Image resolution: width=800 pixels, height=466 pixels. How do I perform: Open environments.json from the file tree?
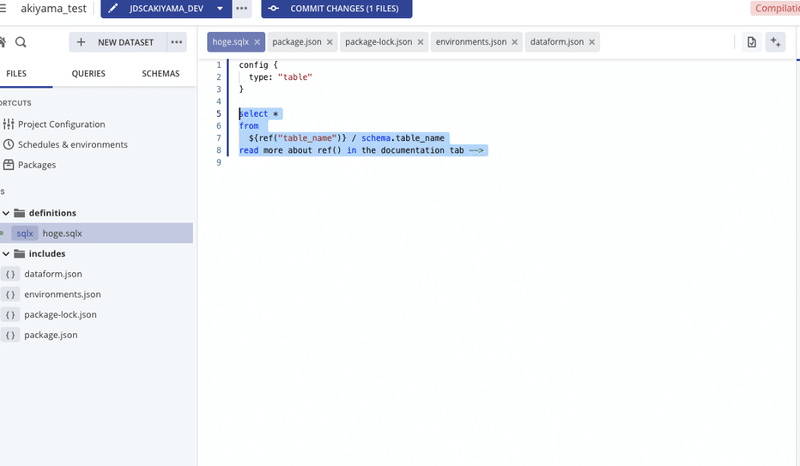click(x=62, y=295)
